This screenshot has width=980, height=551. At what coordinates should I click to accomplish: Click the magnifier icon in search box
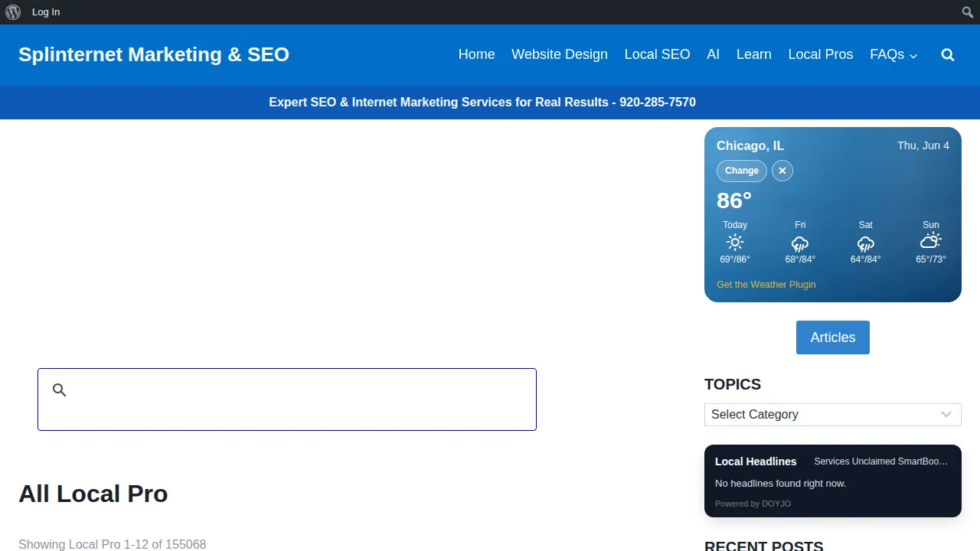click(x=60, y=390)
